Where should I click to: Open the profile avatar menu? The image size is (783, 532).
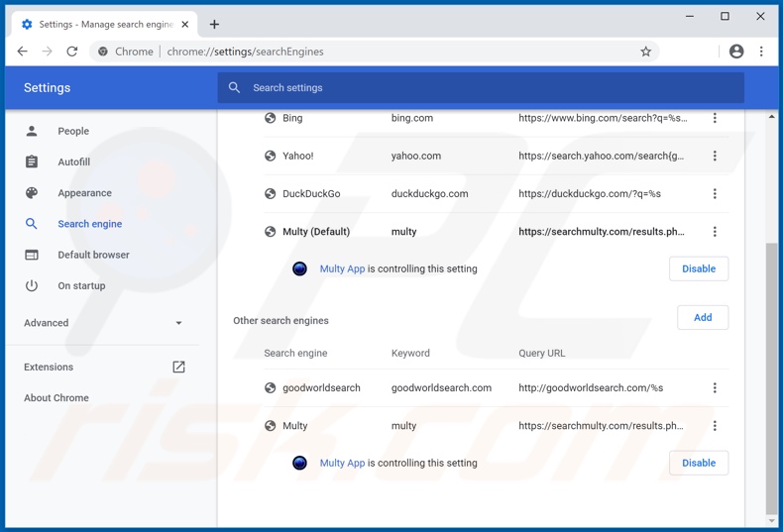tap(736, 52)
